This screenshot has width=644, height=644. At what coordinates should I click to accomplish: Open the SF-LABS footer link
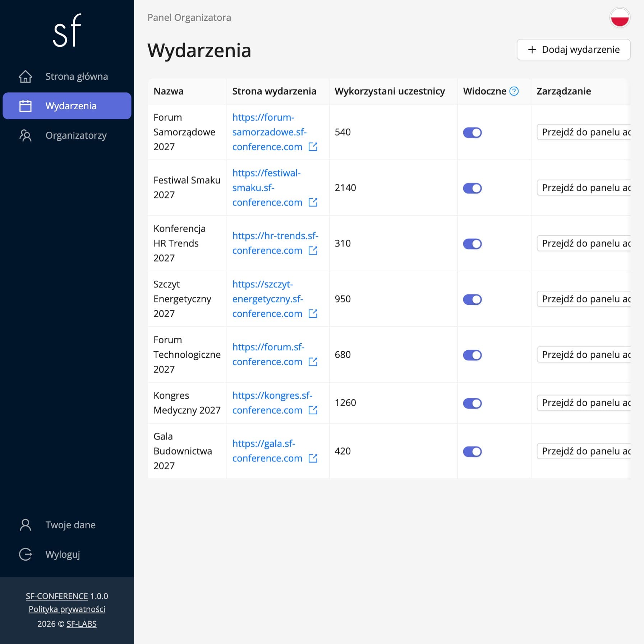point(82,624)
